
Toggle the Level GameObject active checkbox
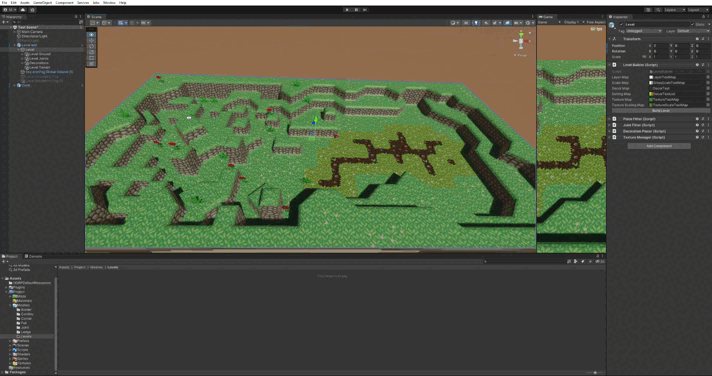click(621, 25)
